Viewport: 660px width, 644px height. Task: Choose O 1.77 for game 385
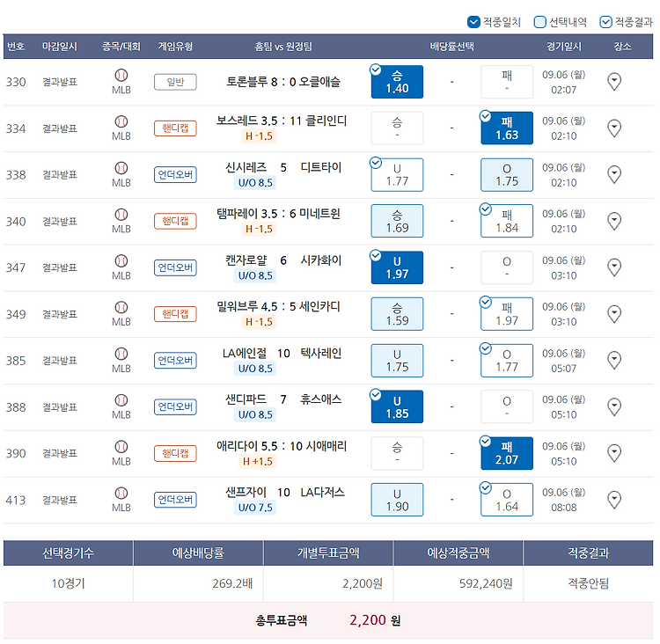point(507,361)
